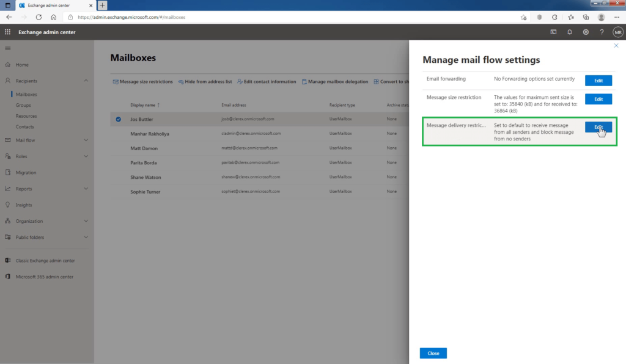Uncheck the Jos Buttler row checkbox
626x364 pixels.
(118, 119)
